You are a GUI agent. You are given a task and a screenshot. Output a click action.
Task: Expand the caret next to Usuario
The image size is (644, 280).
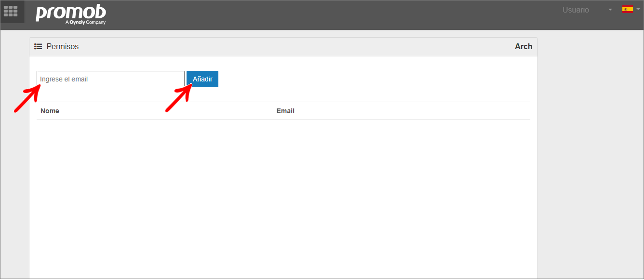click(610, 10)
